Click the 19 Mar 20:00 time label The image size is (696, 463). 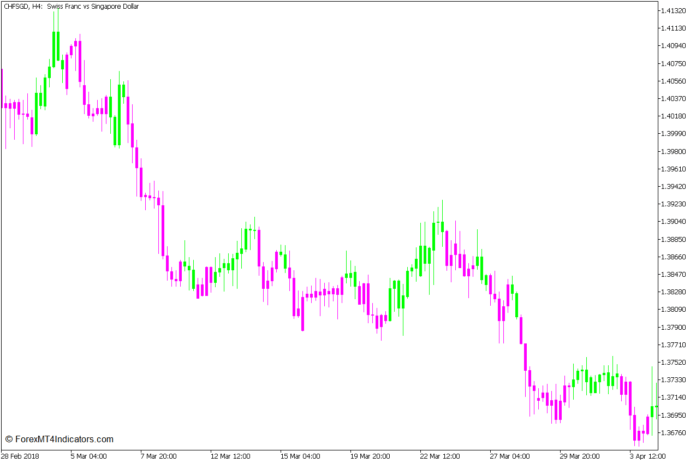coord(368,455)
